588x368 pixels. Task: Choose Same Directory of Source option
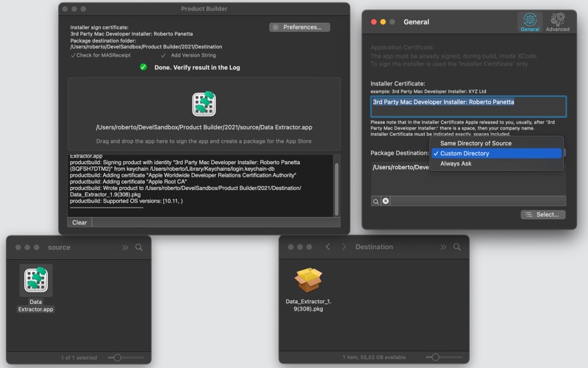click(x=497, y=143)
